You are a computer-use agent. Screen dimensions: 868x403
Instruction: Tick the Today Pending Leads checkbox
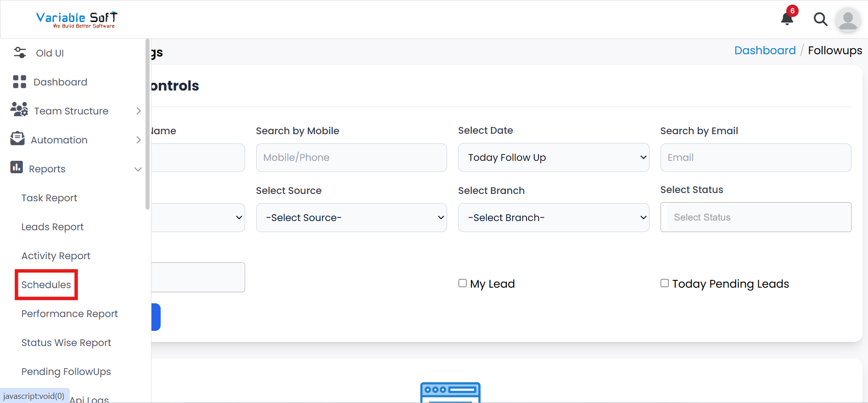coord(665,283)
